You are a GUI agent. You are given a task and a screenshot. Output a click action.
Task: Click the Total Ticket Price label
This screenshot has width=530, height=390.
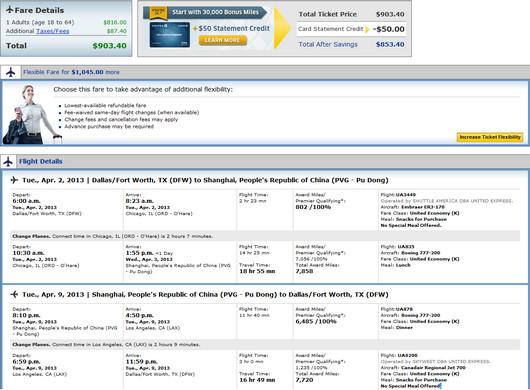point(328,15)
